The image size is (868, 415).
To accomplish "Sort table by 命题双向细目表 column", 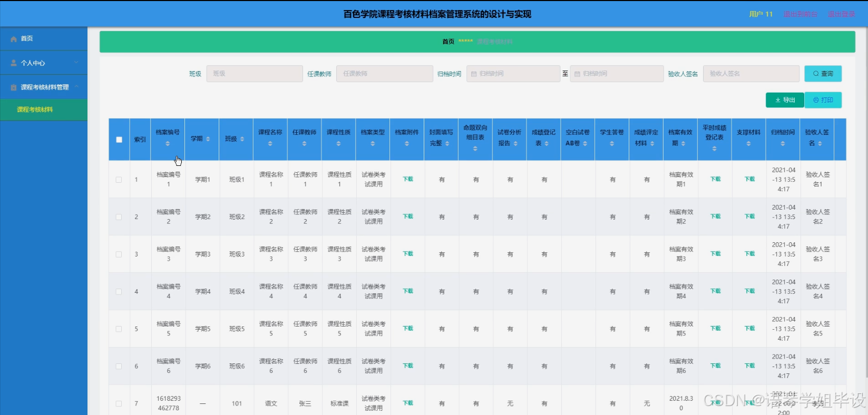I will (x=475, y=149).
